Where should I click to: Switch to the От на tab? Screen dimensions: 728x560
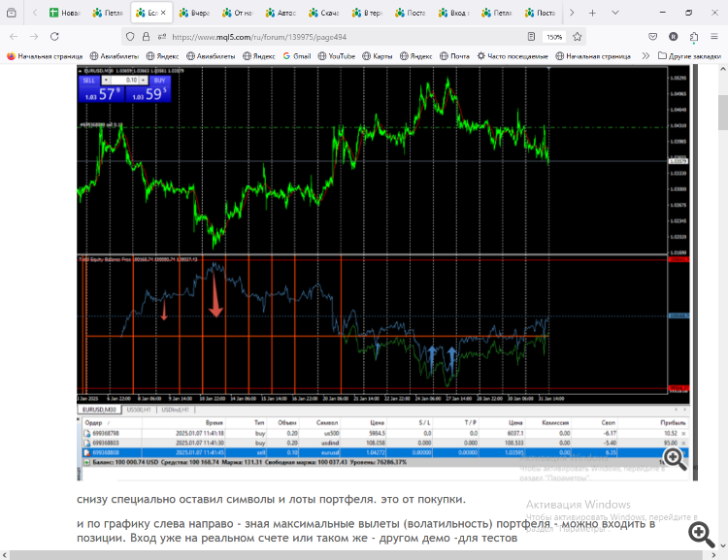(x=237, y=13)
